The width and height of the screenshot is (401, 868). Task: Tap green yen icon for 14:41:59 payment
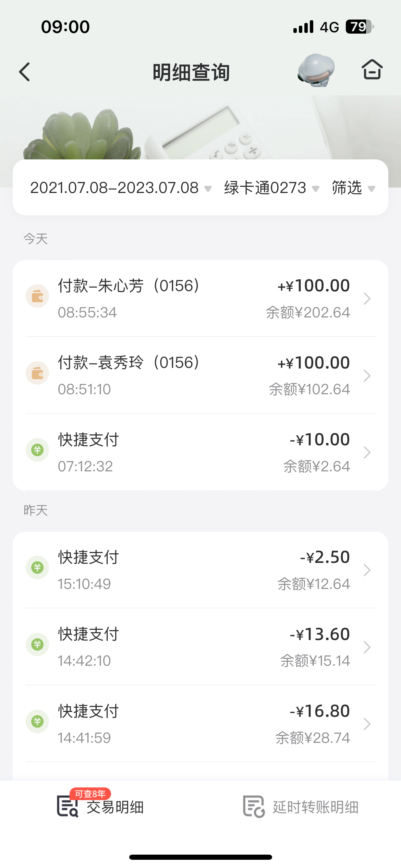tap(37, 721)
